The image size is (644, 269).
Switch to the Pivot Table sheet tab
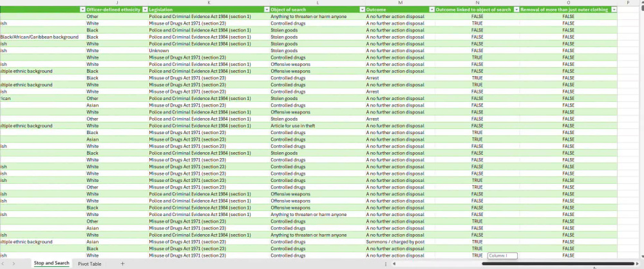coord(90,264)
